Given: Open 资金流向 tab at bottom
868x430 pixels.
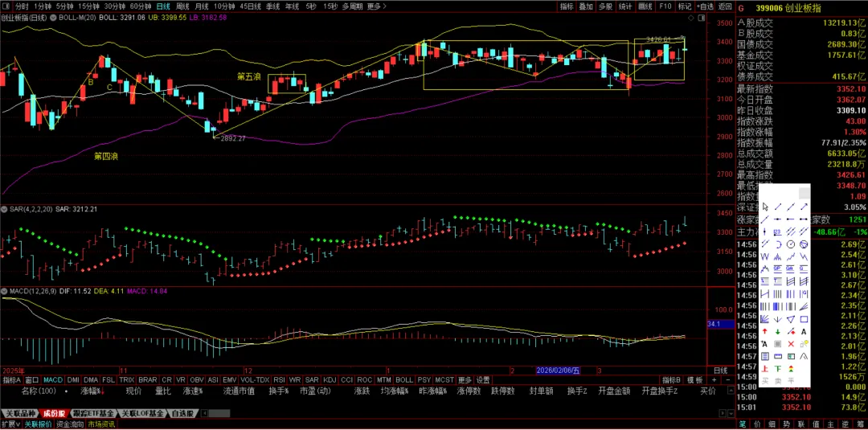Looking at the screenshot, I should (71, 424).
